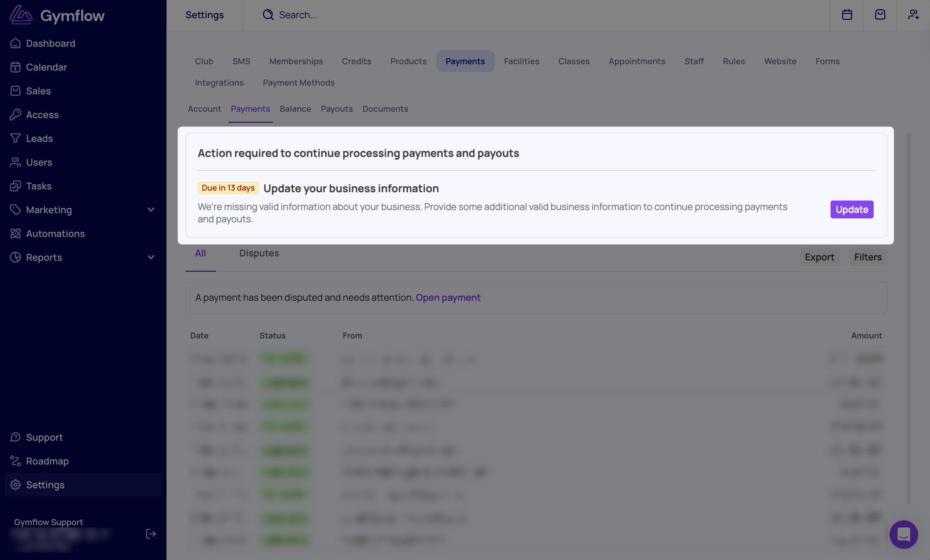Open the Staff settings tab

click(694, 61)
